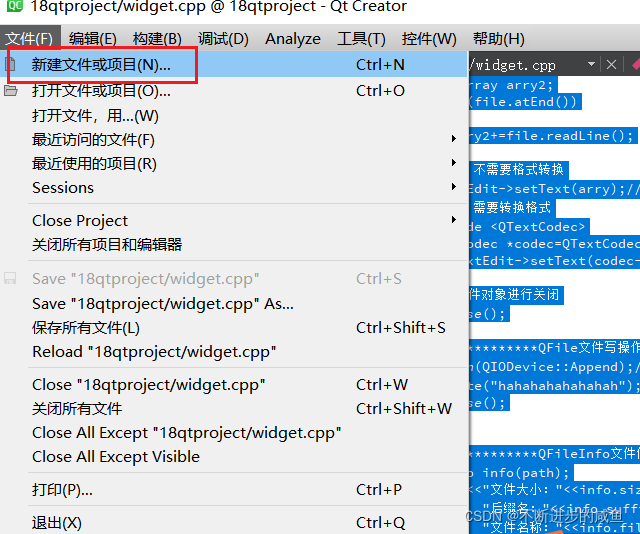
Task: Open the 构建(B) menu
Action: coord(157,39)
